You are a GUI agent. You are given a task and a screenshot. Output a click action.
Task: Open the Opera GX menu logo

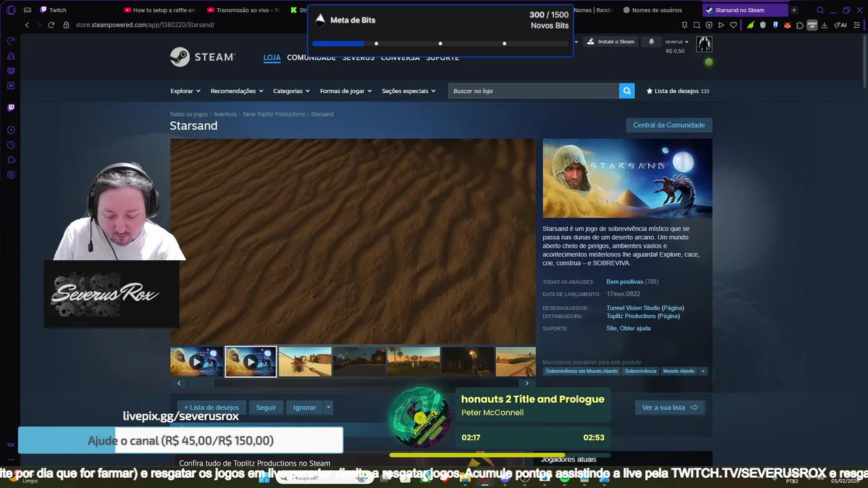11,10
